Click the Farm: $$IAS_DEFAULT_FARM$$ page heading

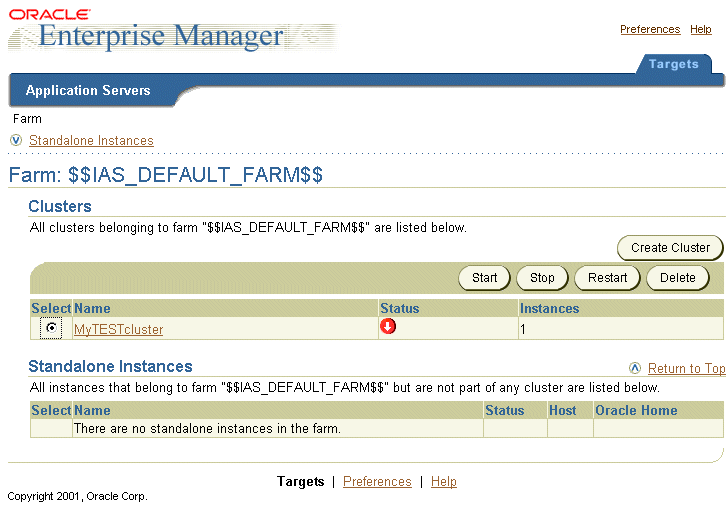(x=166, y=175)
